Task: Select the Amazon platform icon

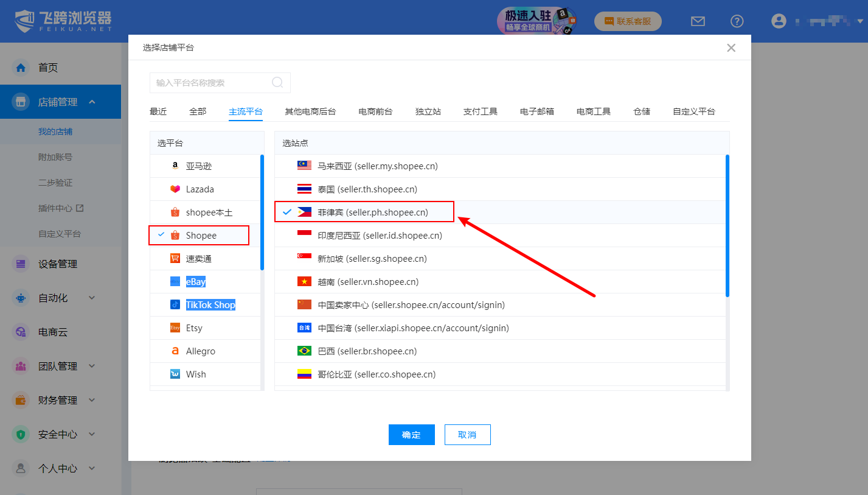Action: point(175,166)
